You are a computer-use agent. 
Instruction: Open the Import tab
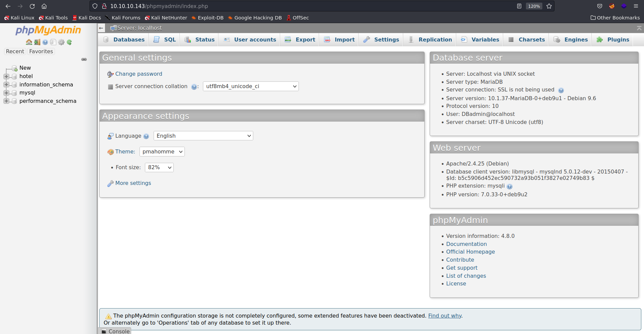tap(339, 40)
